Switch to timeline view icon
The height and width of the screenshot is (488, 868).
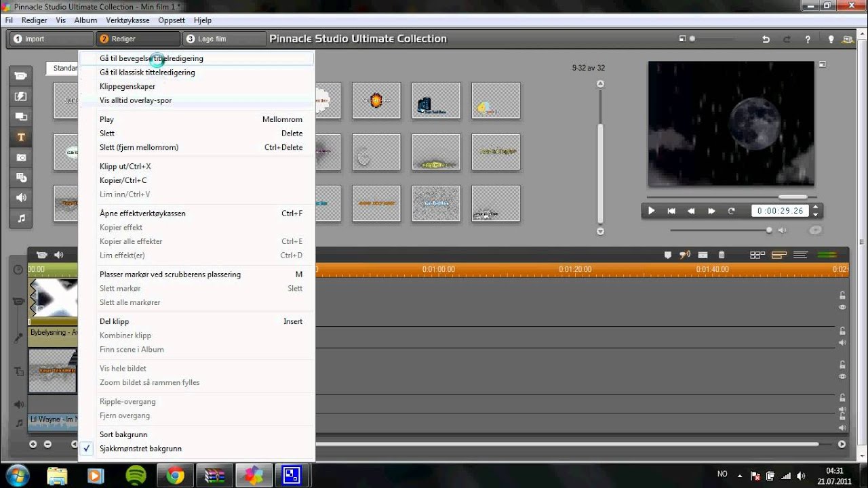coord(779,256)
